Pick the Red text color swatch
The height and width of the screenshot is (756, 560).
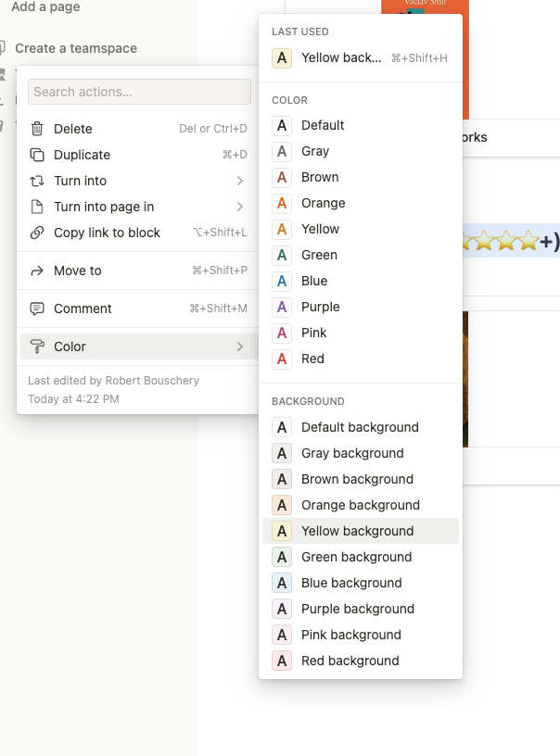(282, 359)
